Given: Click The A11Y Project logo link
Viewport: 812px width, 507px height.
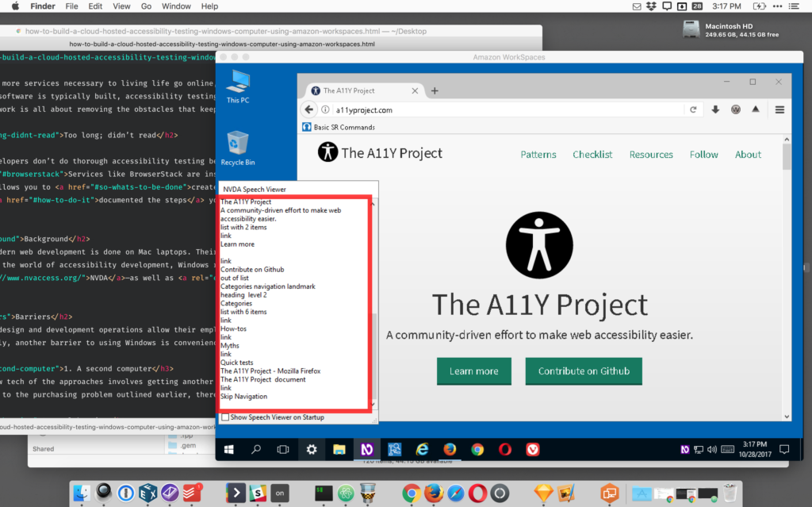Looking at the screenshot, I should pos(380,152).
